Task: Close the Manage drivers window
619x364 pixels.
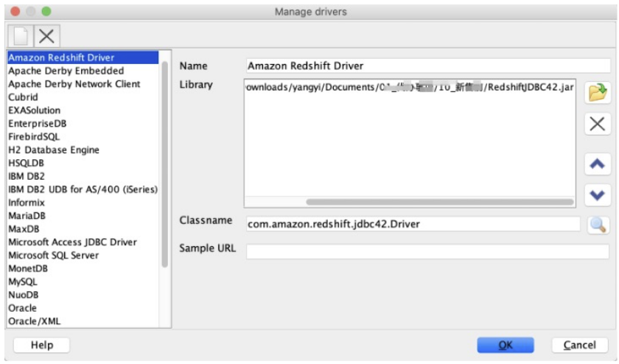Action: [x=15, y=11]
